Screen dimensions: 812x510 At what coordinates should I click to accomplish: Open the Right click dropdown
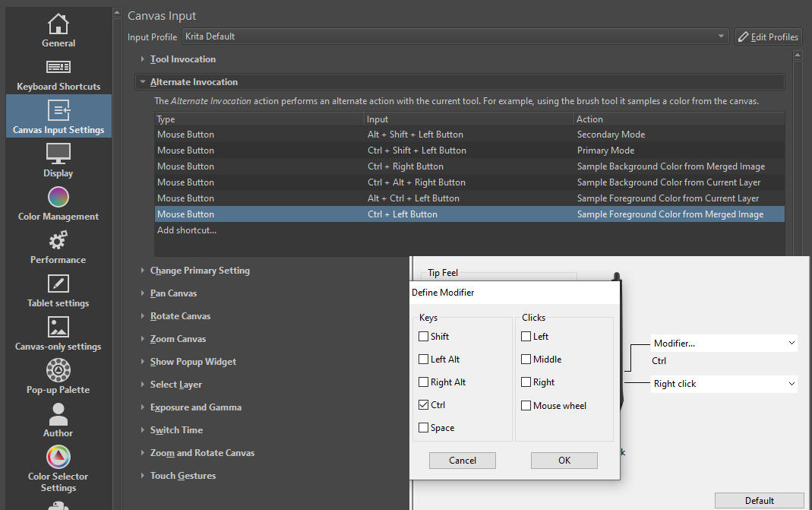724,384
